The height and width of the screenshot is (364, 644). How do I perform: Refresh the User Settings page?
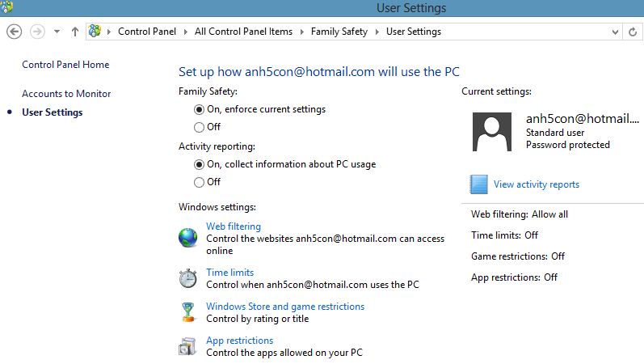(x=633, y=32)
